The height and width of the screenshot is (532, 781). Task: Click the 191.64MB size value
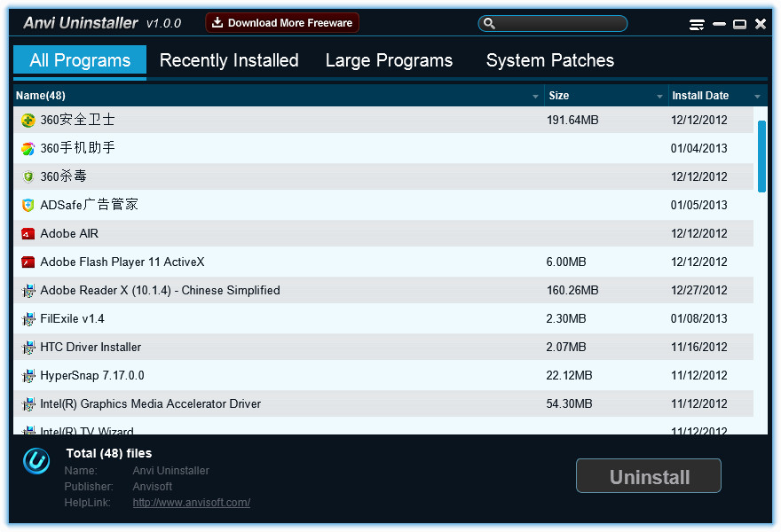click(572, 120)
